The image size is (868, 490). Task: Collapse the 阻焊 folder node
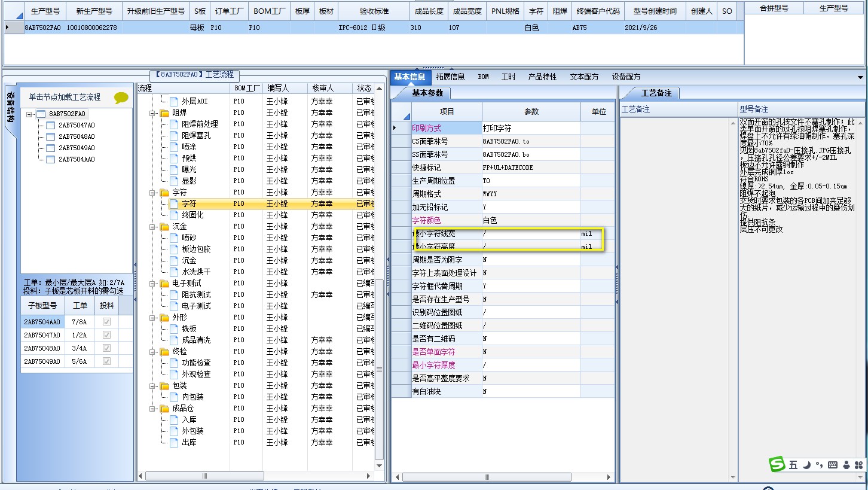coord(152,112)
